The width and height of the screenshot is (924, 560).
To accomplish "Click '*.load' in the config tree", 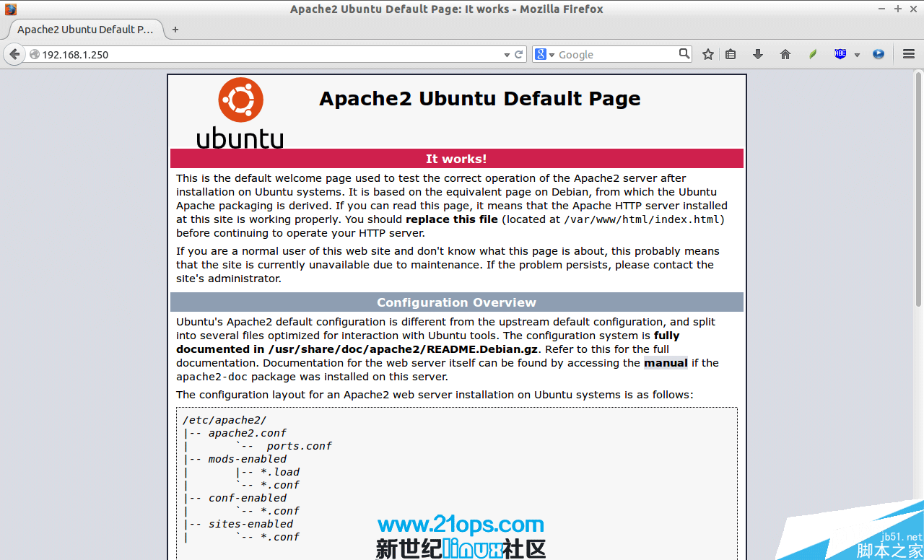I will tap(280, 472).
